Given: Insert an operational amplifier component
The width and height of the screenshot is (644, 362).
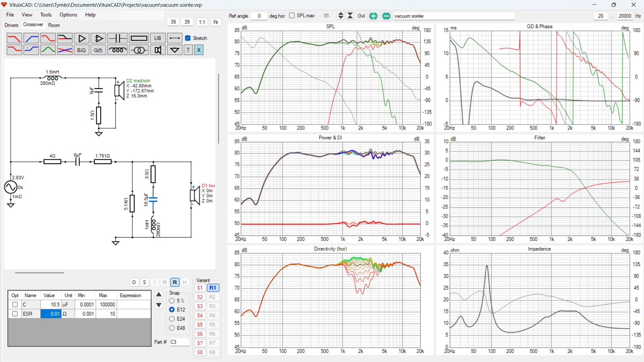Looking at the screenshot, I should click(x=98, y=38).
